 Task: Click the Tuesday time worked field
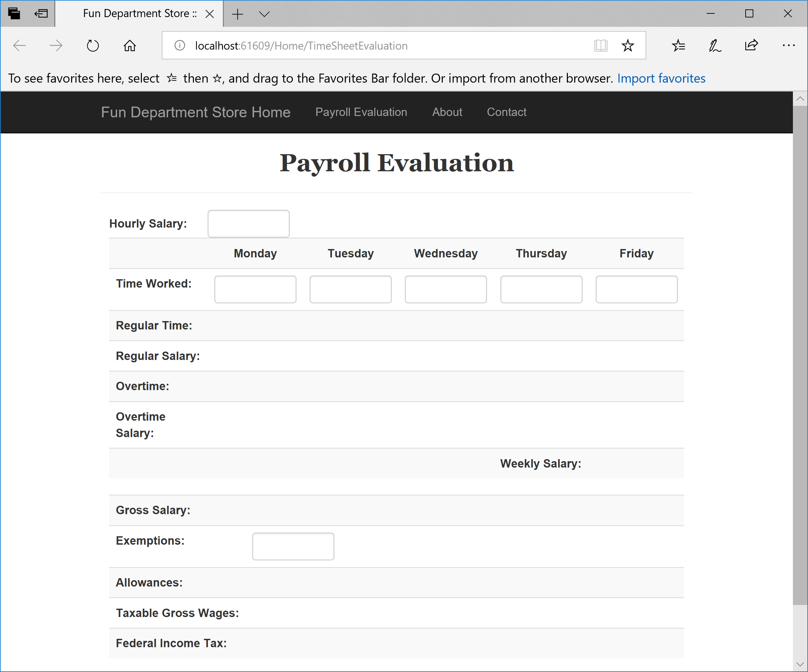[351, 290]
